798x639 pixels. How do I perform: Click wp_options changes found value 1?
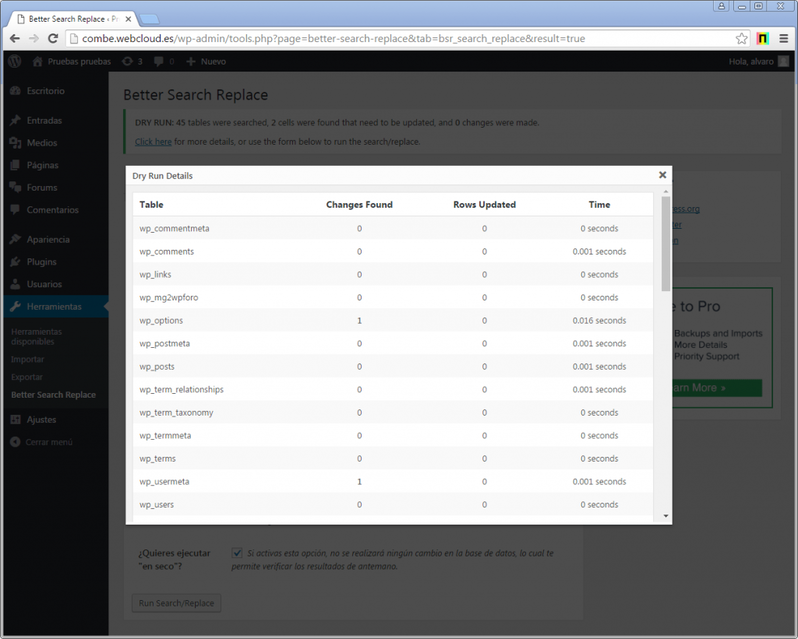click(x=359, y=321)
